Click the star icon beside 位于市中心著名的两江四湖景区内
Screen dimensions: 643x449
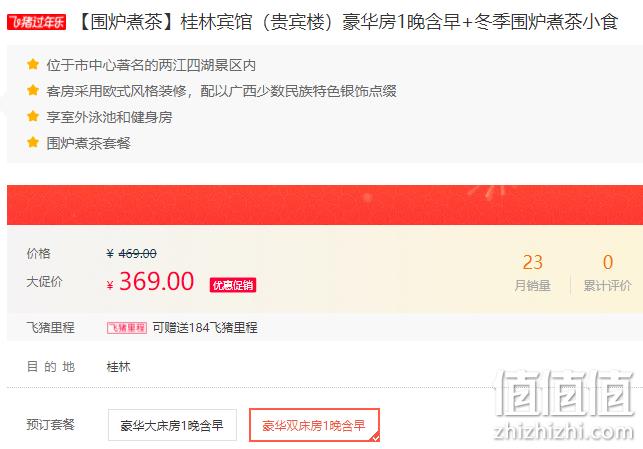33,64
